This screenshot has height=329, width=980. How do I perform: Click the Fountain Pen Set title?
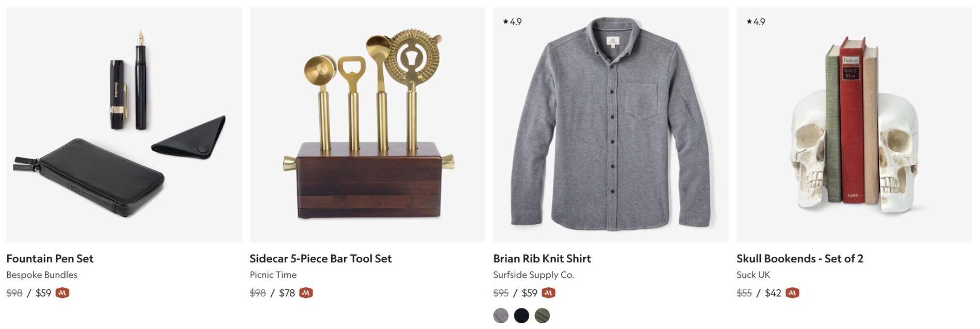50,259
